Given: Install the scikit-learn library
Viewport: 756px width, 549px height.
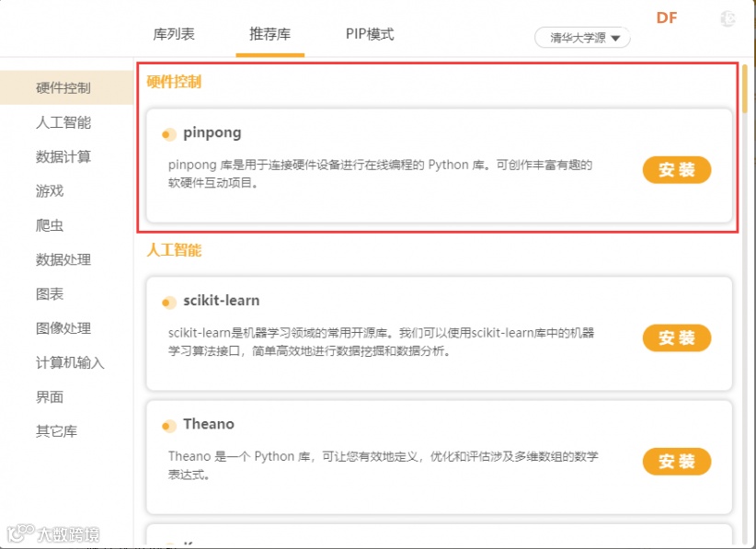Looking at the screenshot, I should click(x=677, y=337).
